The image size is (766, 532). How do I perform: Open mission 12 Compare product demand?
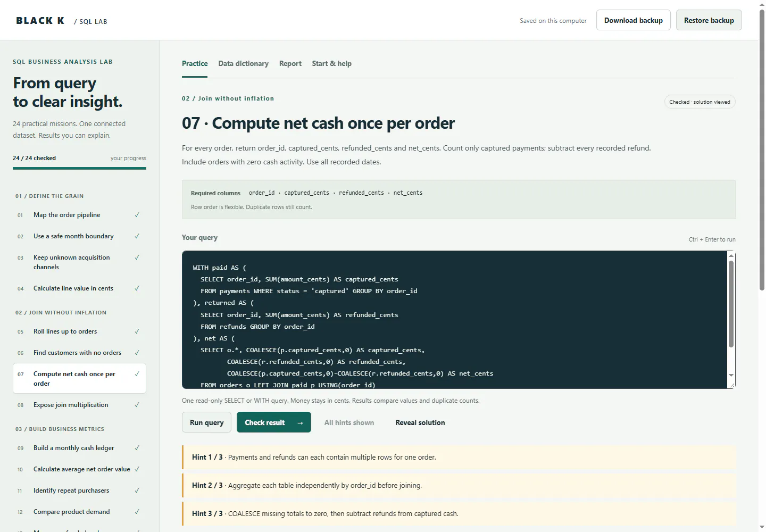click(79, 512)
